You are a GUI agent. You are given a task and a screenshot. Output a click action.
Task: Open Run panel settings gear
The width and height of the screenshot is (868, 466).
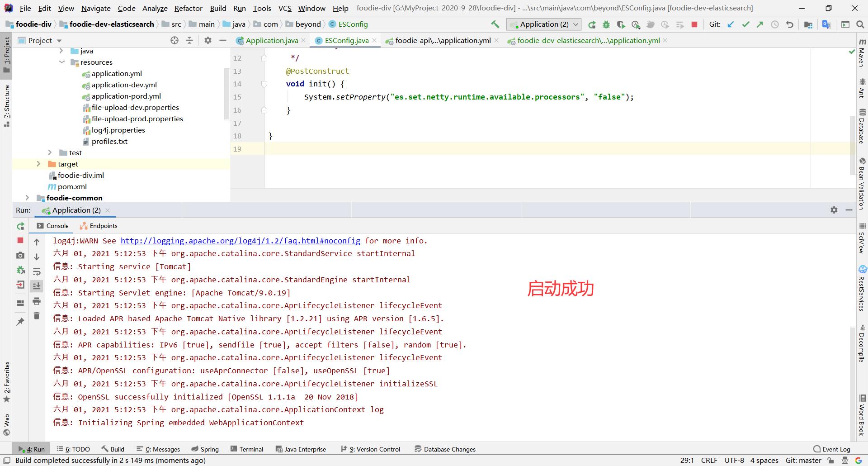[x=834, y=210]
